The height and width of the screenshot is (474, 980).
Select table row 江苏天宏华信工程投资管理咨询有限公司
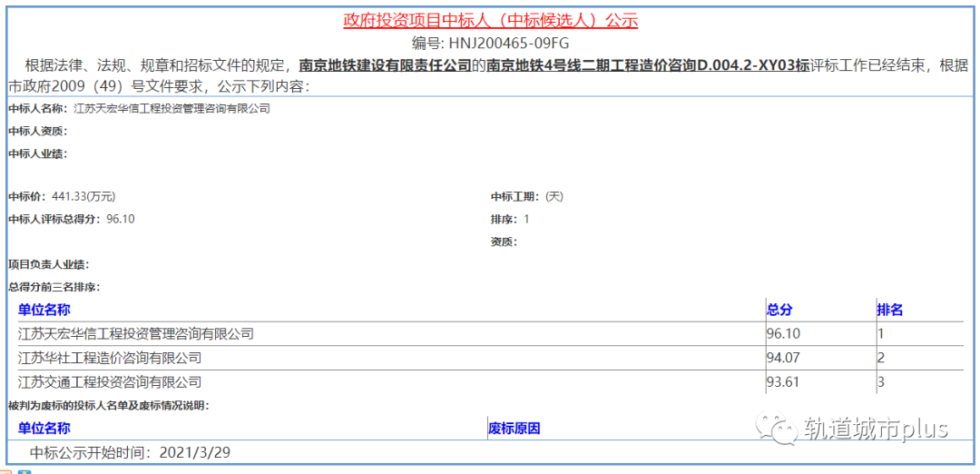point(491,334)
